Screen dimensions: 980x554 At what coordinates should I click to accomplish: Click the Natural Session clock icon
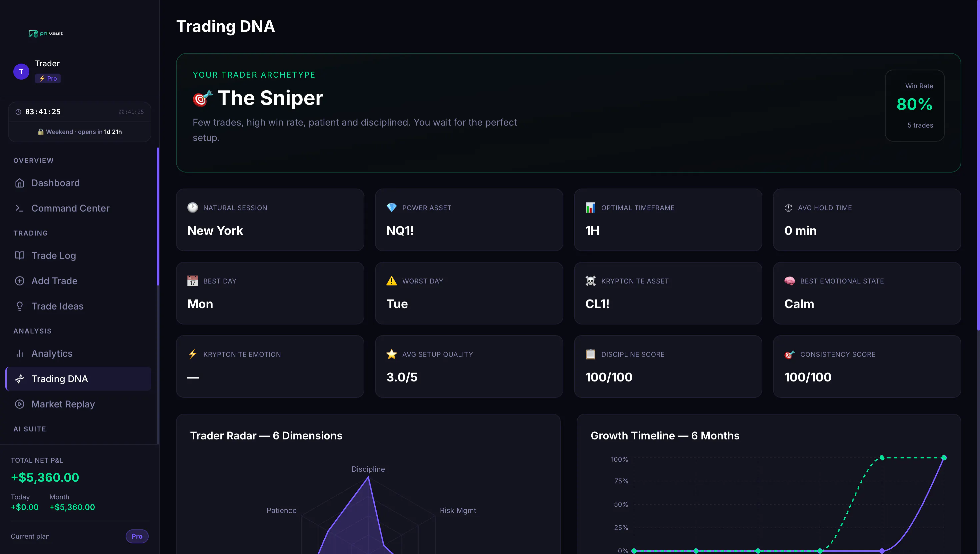point(193,207)
